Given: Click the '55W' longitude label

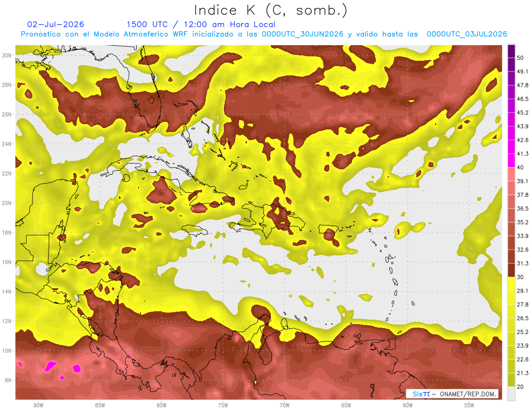Looking at the screenshot, I should [469, 405].
